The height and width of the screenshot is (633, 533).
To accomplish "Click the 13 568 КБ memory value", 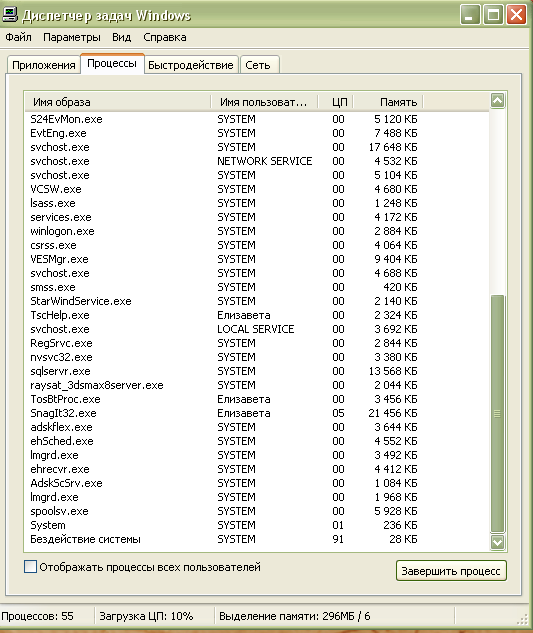I will tap(393, 371).
